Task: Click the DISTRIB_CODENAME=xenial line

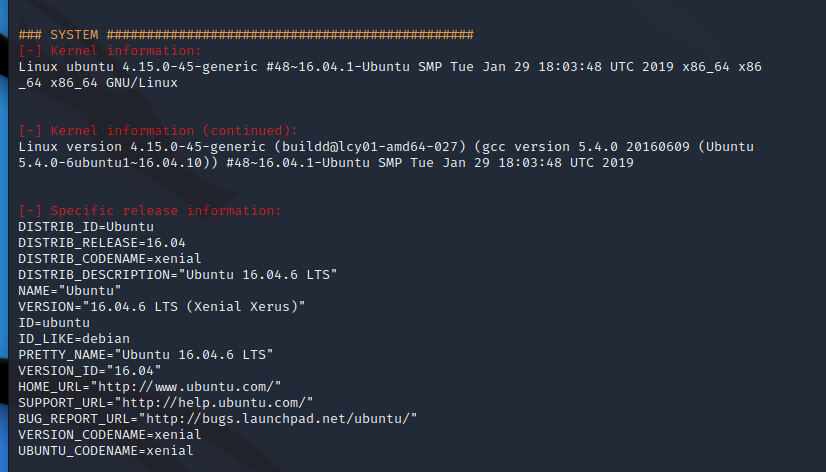Action: [110, 259]
